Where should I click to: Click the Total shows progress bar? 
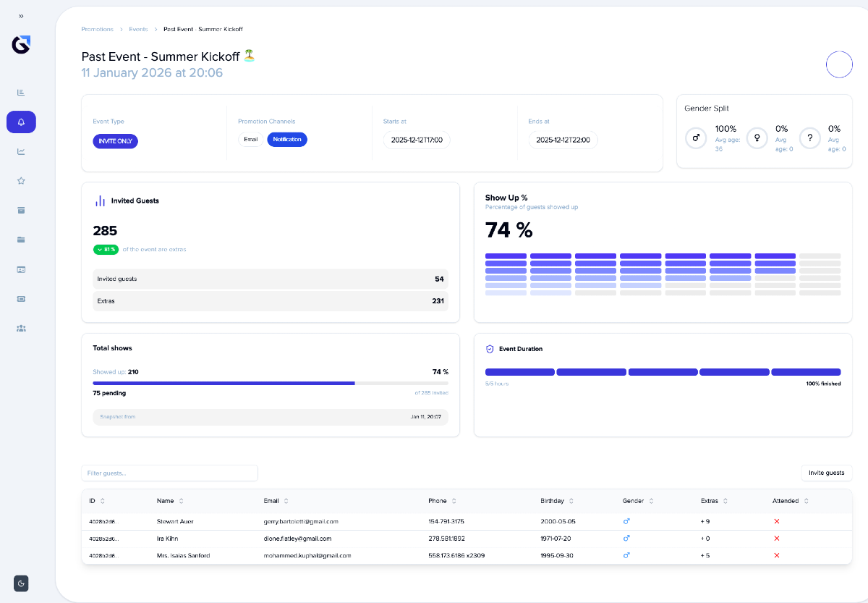pyautogui.click(x=270, y=383)
